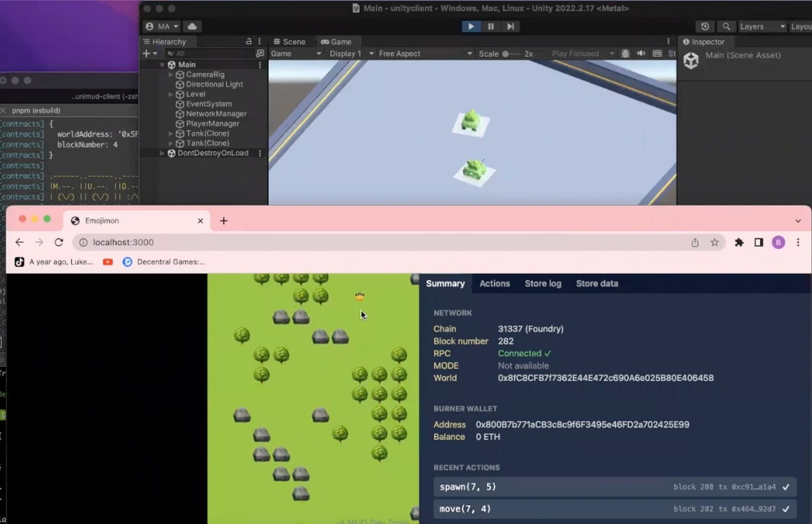Click the localhost:3000 address bar

[x=123, y=242]
